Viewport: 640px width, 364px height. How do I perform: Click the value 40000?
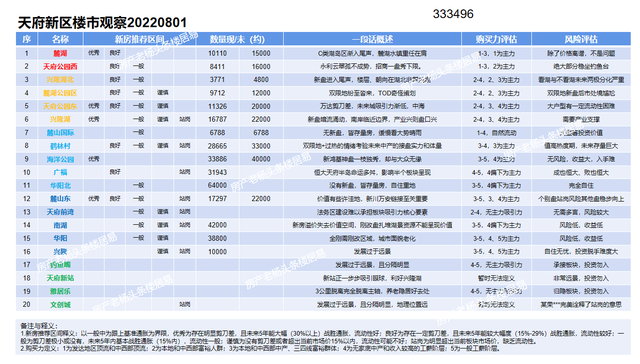tap(261, 159)
